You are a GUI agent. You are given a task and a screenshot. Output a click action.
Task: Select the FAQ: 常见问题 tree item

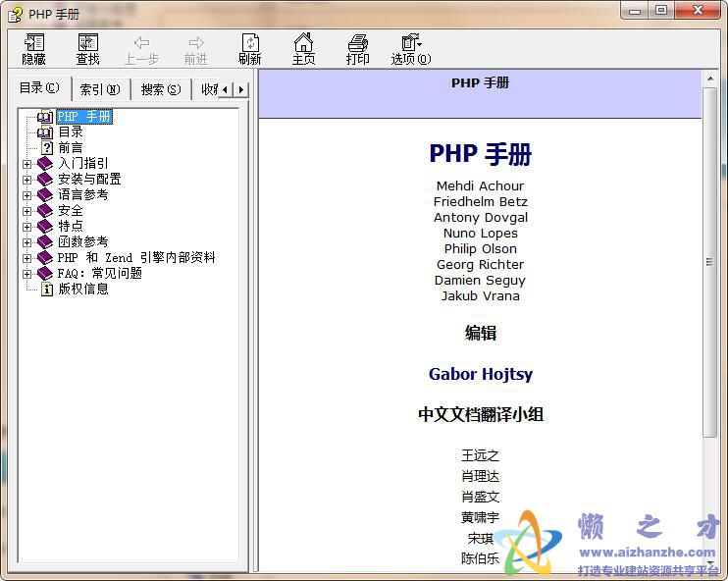pos(100,274)
